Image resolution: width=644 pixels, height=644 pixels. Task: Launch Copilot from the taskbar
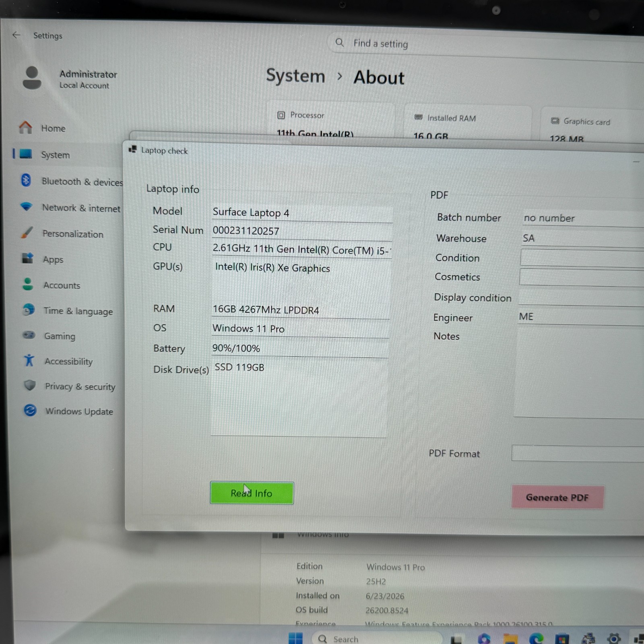tap(483, 639)
